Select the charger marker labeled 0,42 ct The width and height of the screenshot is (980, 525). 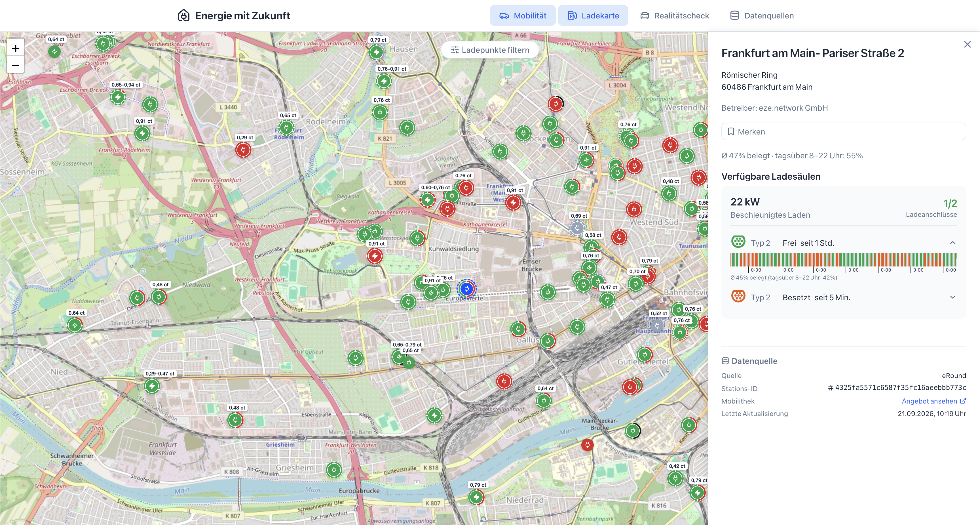(x=675, y=478)
